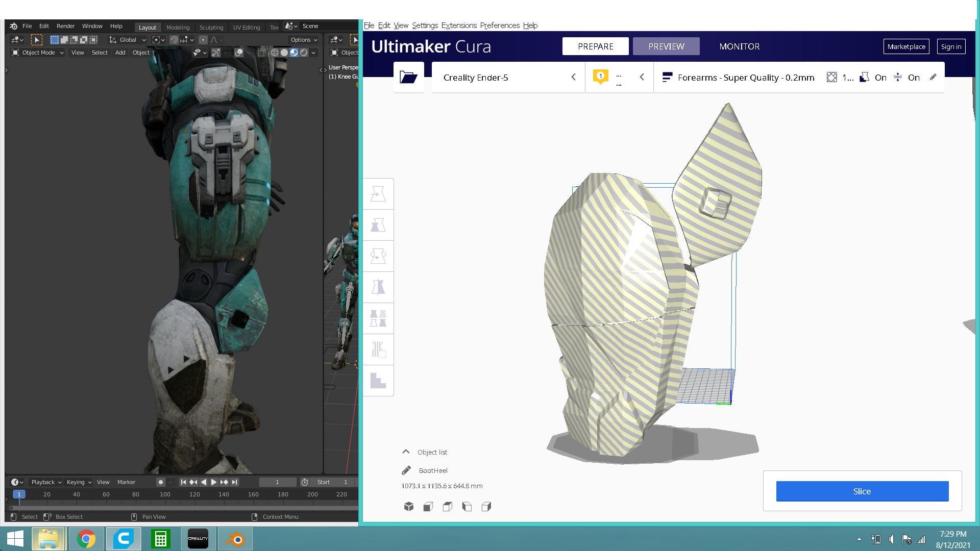This screenshot has height=551, width=980.
Task: Jump to the next keyframe in Blender's timeline
Action: coord(224,482)
